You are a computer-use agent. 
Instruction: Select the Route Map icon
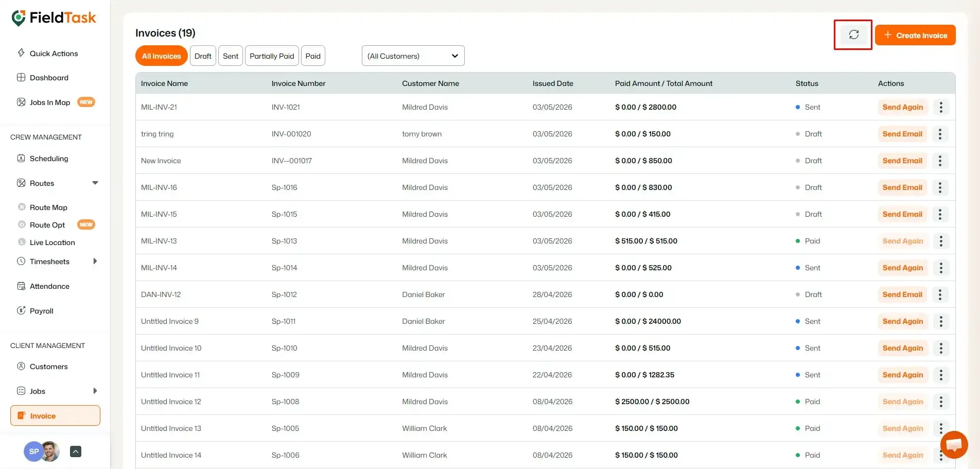(22, 207)
